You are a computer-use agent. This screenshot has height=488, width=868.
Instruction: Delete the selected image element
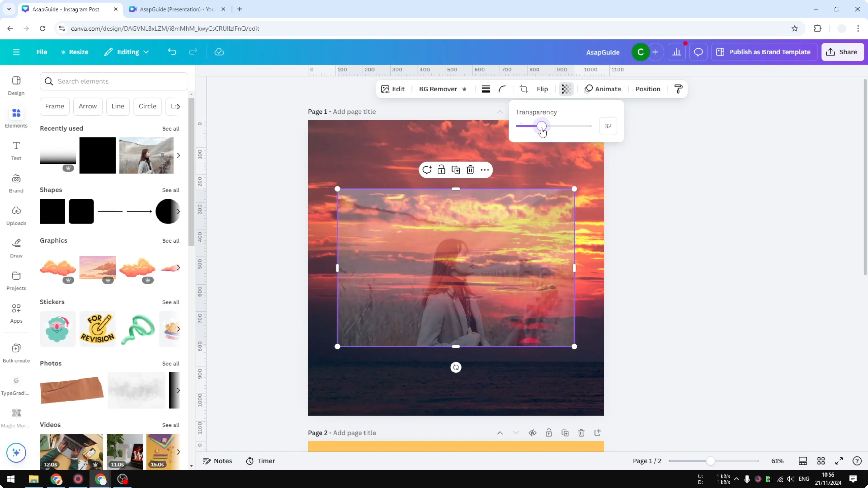click(x=470, y=170)
